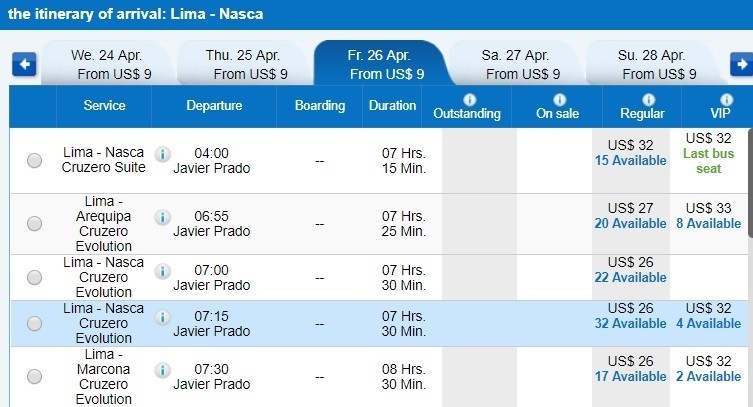
Task: Switch to the Sa. 27 Apr. tab
Action: (515, 64)
